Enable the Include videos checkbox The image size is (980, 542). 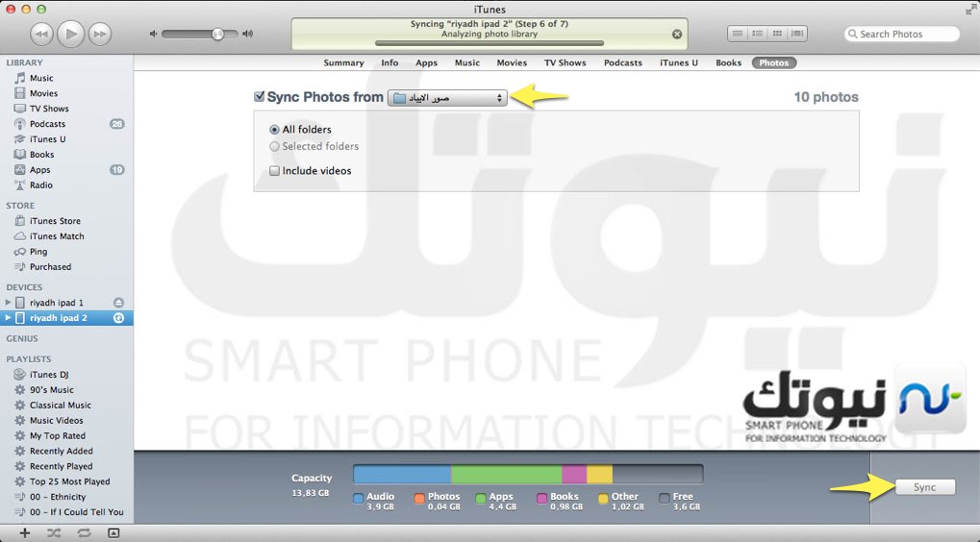[x=274, y=171]
